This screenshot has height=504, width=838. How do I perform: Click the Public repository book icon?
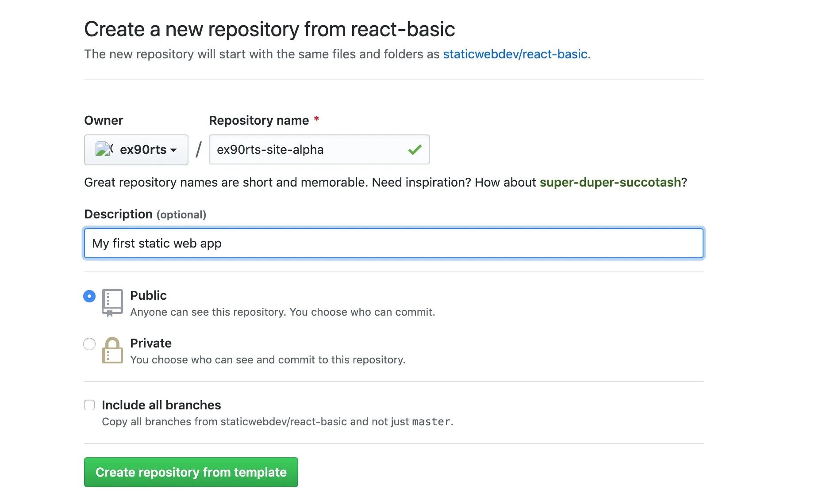[112, 302]
